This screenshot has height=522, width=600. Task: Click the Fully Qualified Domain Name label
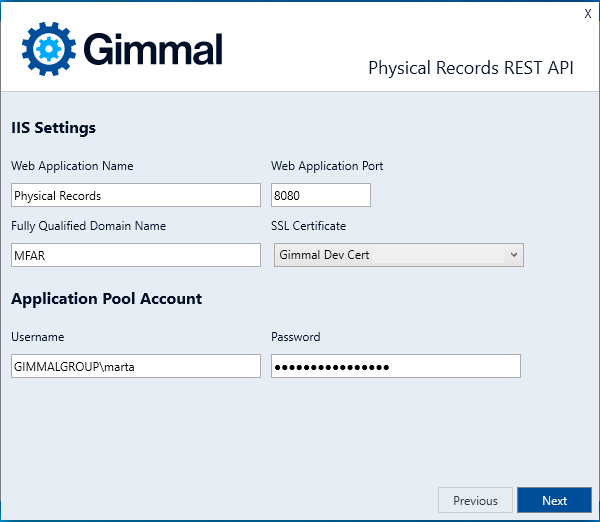(89, 226)
